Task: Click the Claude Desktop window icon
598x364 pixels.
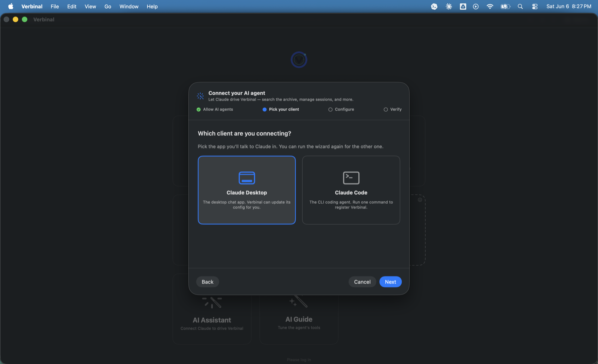Action: click(247, 178)
